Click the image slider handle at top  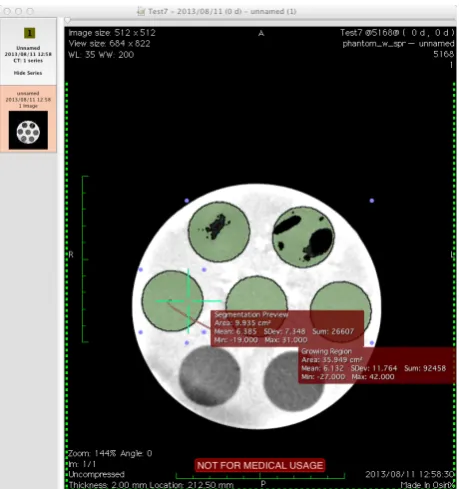(x=68, y=21)
